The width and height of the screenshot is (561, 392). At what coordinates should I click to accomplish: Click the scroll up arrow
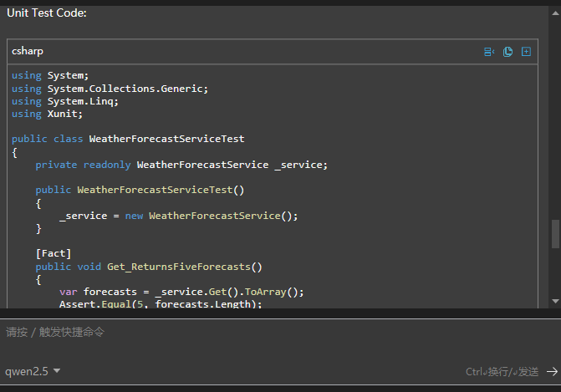[x=555, y=10]
